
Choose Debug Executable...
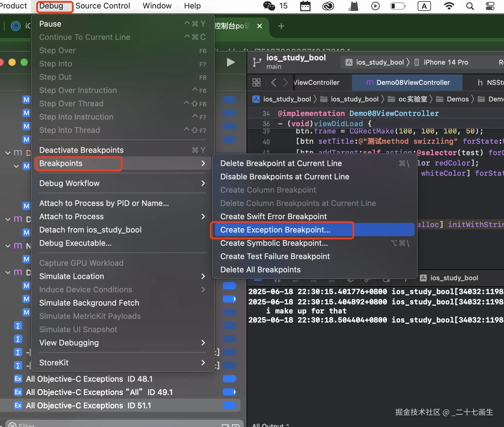click(123, 243)
